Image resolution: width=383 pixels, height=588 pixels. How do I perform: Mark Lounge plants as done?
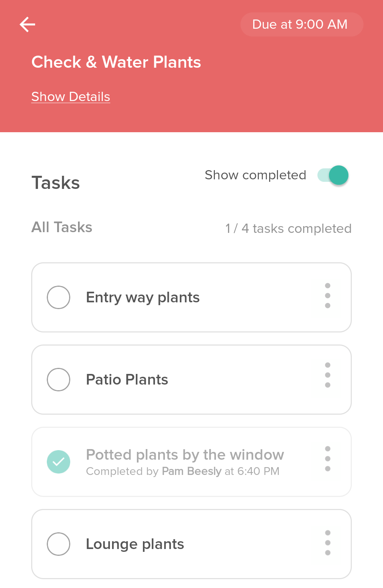click(59, 544)
